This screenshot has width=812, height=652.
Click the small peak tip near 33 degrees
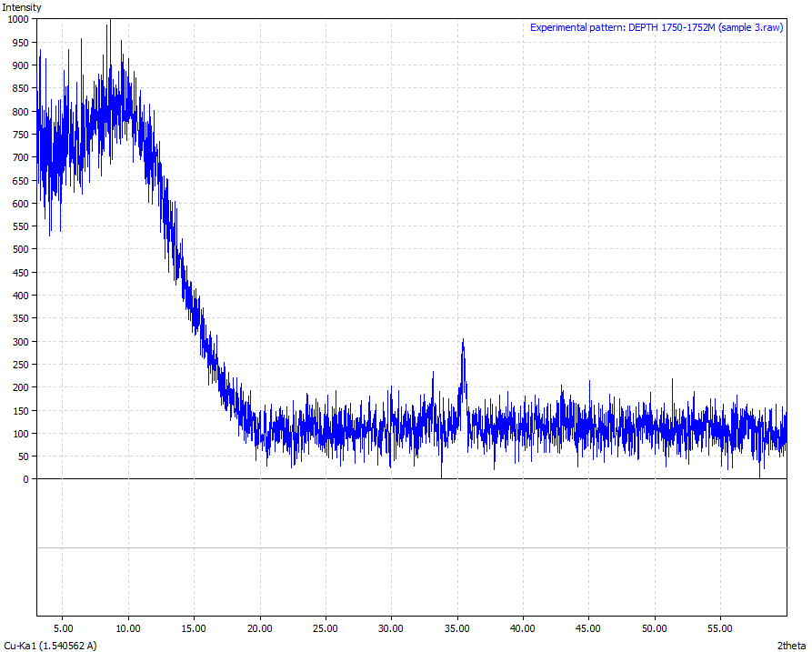pyautogui.click(x=433, y=373)
